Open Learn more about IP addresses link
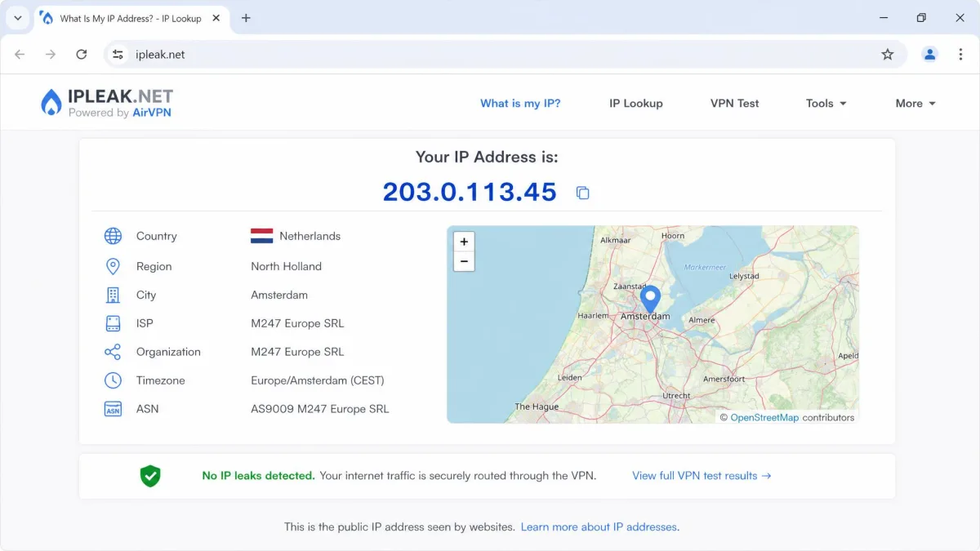 click(599, 527)
